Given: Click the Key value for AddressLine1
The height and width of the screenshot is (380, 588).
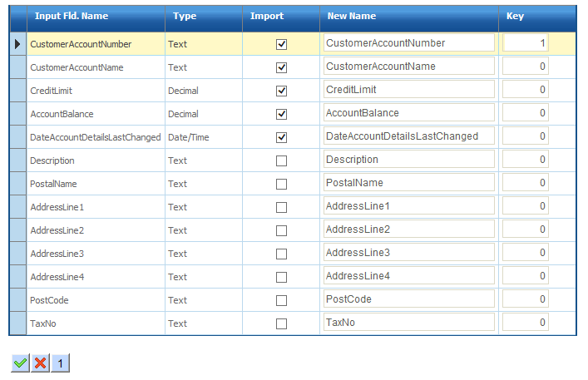Looking at the screenshot, I should point(526,206).
